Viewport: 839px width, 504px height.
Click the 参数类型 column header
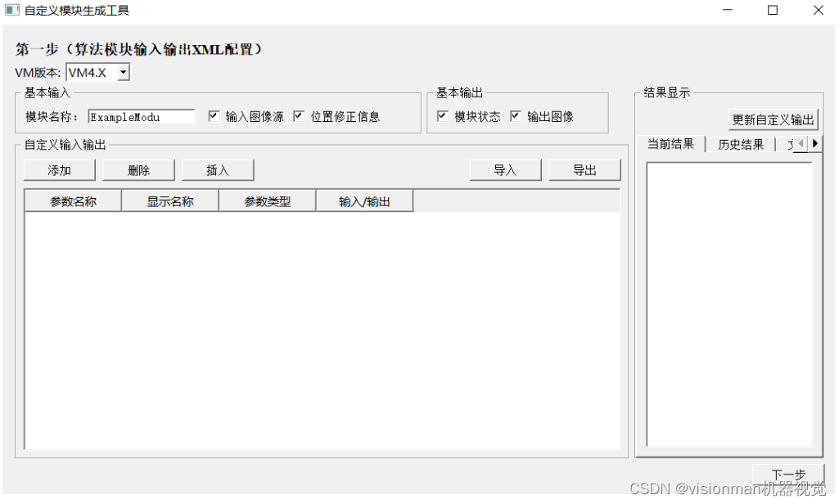click(267, 200)
